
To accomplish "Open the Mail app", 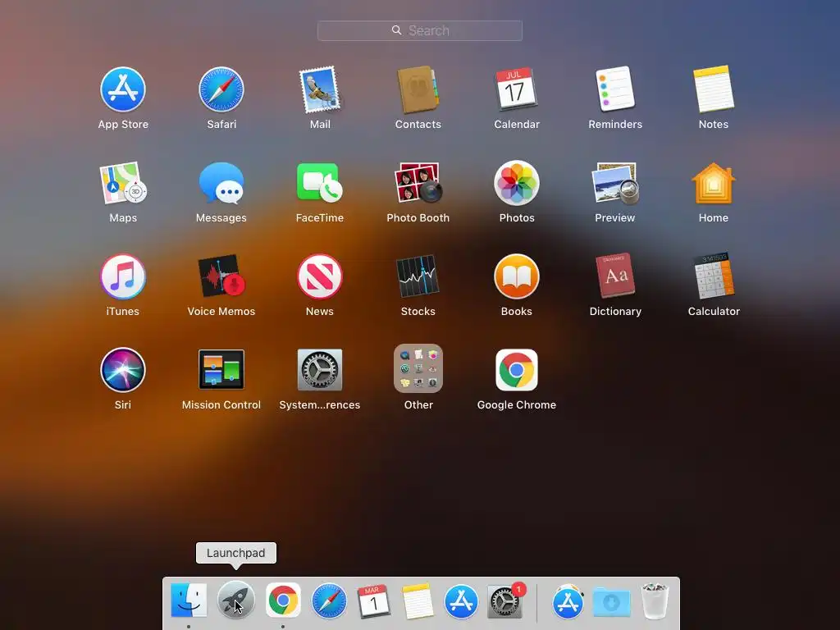I will [x=320, y=89].
